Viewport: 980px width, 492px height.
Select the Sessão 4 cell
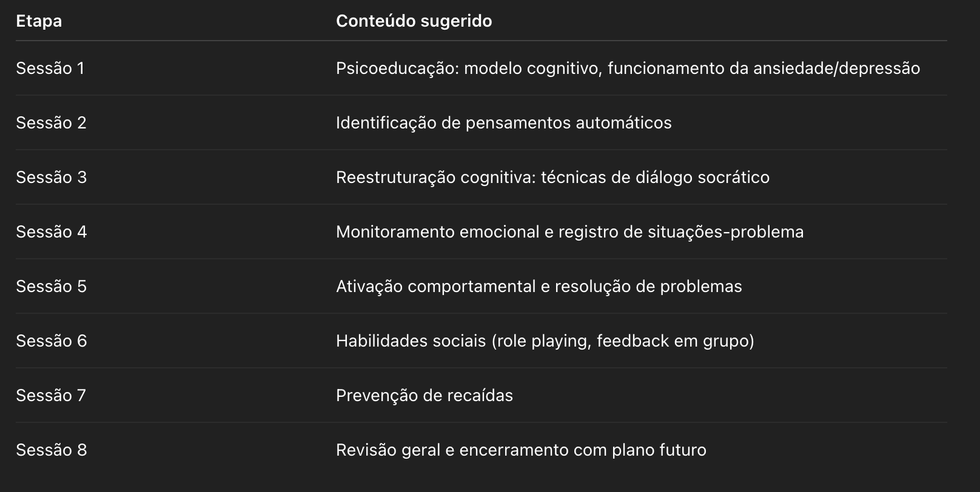52,232
